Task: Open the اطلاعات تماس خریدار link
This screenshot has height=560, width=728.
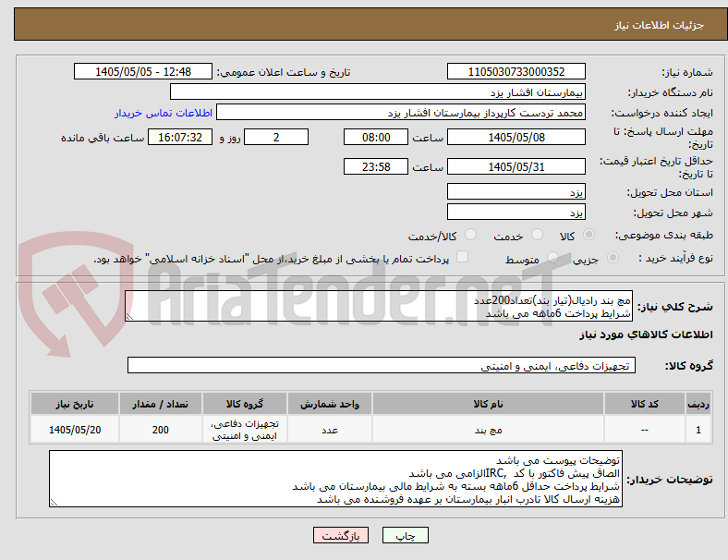Action: tap(164, 113)
